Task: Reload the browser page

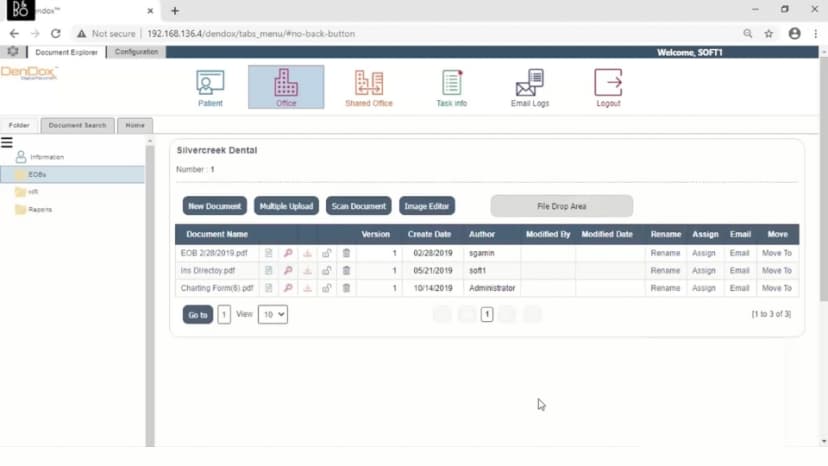Action: 55,33
